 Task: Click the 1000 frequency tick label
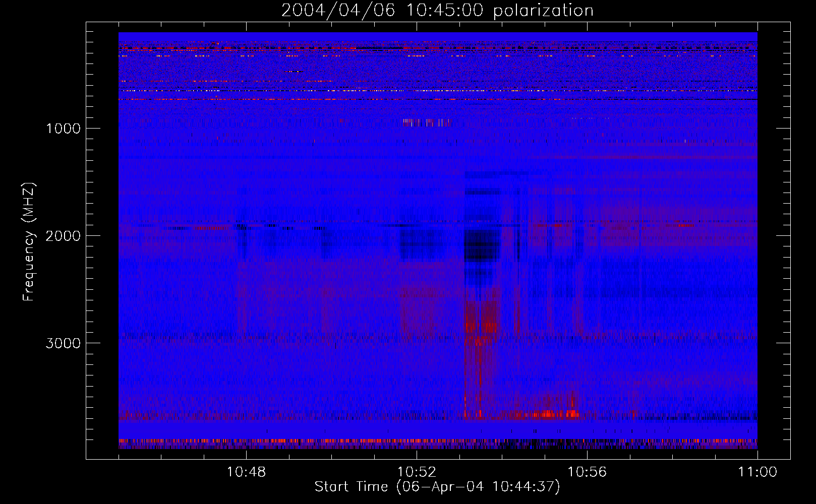pyautogui.click(x=63, y=129)
